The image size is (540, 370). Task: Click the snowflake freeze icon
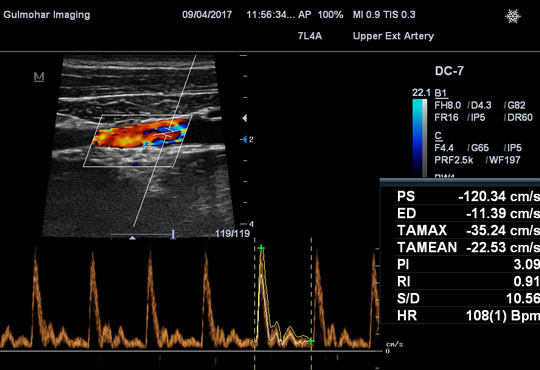pyautogui.click(x=513, y=16)
